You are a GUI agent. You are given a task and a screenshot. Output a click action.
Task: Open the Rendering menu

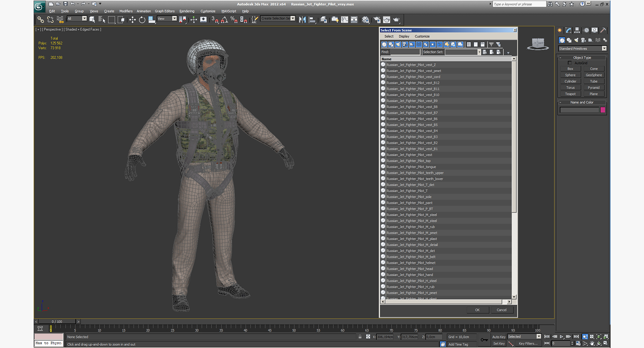click(x=187, y=11)
